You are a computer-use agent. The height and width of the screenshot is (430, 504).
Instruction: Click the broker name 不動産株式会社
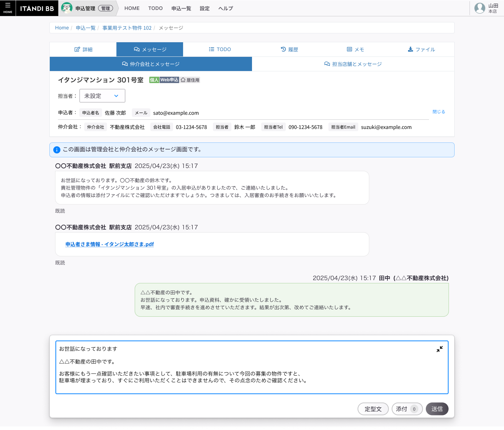(x=127, y=127)
